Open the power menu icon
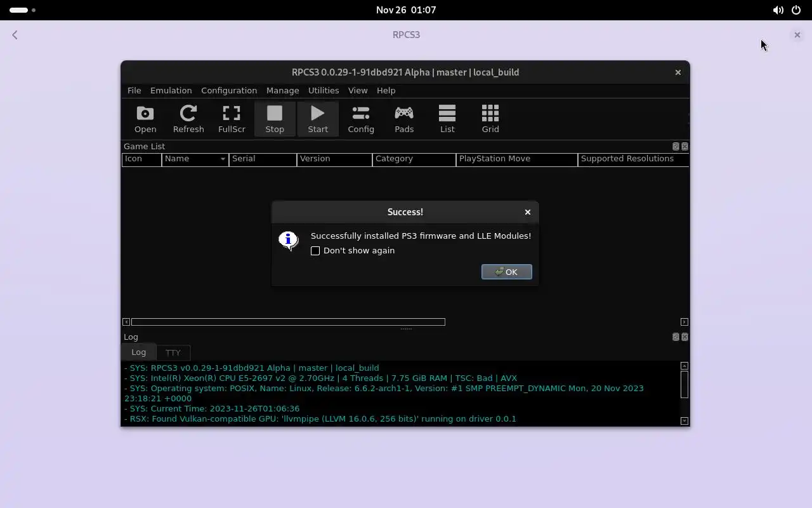The width and height of the screenshot is (812, 508). point(796,10)
